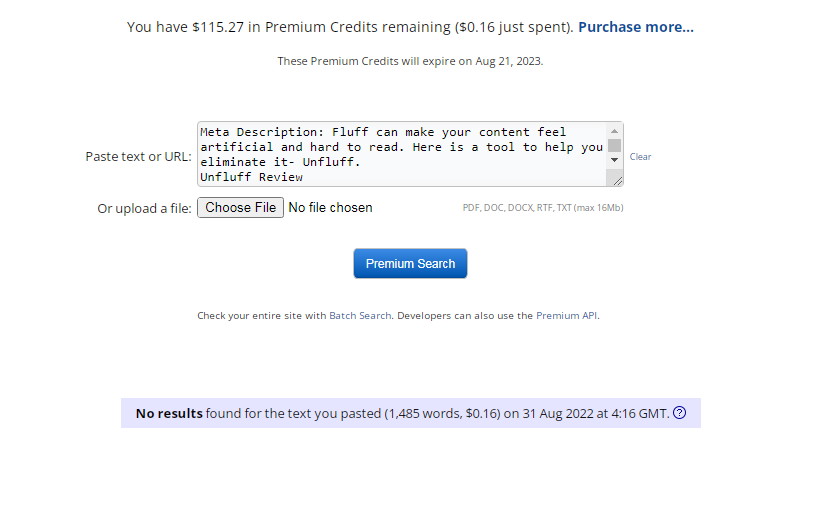The height and width of the screenshot is (515, 818).
Task: Click the text box scroll up arrow
Action: pos(615,131)
